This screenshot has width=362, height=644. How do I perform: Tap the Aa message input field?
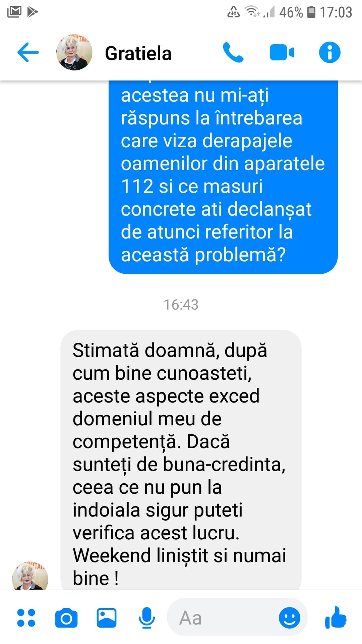click(x=223, y=618)
